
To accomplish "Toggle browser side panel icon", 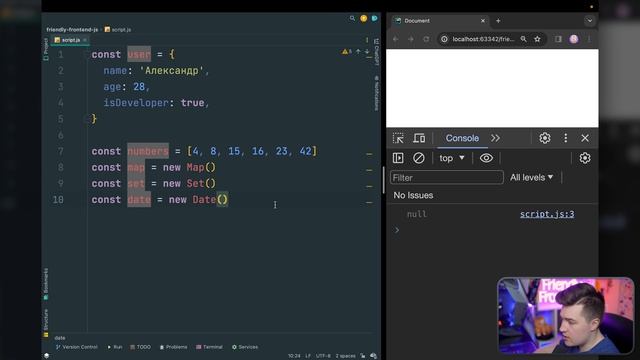I will coord(558,39).
